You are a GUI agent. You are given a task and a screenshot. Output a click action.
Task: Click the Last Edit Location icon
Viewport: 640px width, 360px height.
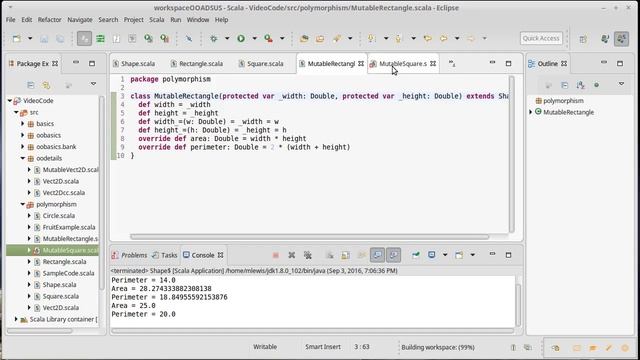(x=428, y=38)
